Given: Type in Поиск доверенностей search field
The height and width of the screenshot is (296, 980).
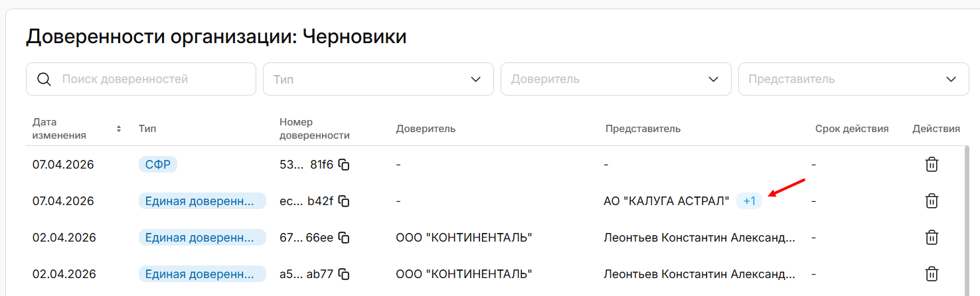Looking at the screenshot, I should (x=153, y=80).
